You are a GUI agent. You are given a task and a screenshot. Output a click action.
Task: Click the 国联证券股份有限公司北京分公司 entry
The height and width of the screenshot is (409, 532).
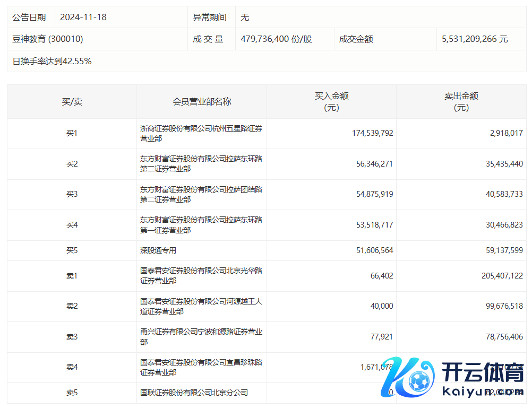click(x=194, y=393)
